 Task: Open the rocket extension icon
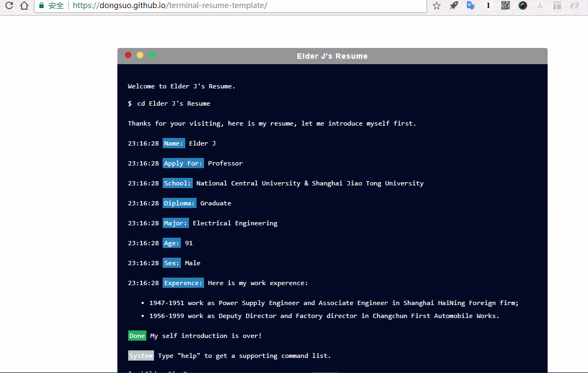(x=454, y=5)
